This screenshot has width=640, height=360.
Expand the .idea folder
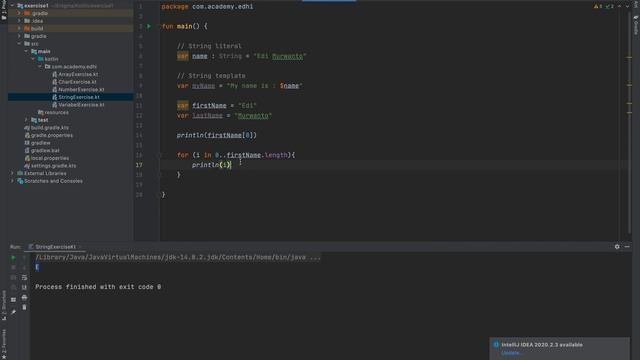19,21
